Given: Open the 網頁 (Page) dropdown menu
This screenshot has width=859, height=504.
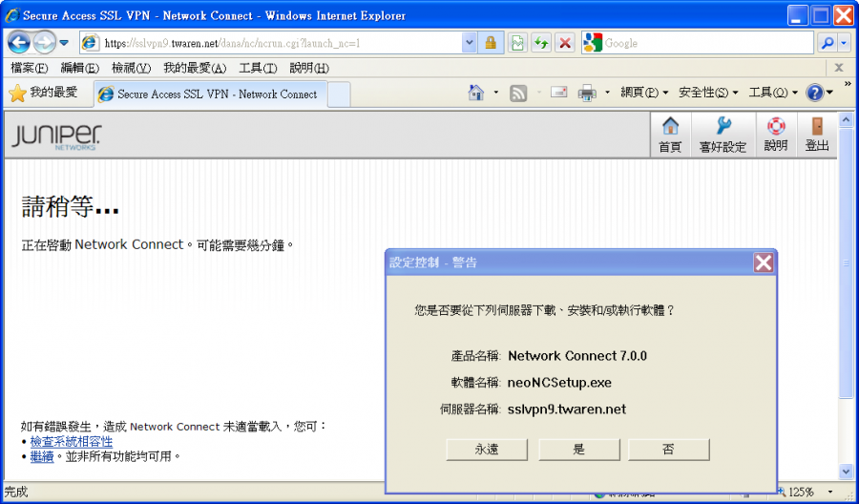Looking at the screenshot, I should click(644, 93).
